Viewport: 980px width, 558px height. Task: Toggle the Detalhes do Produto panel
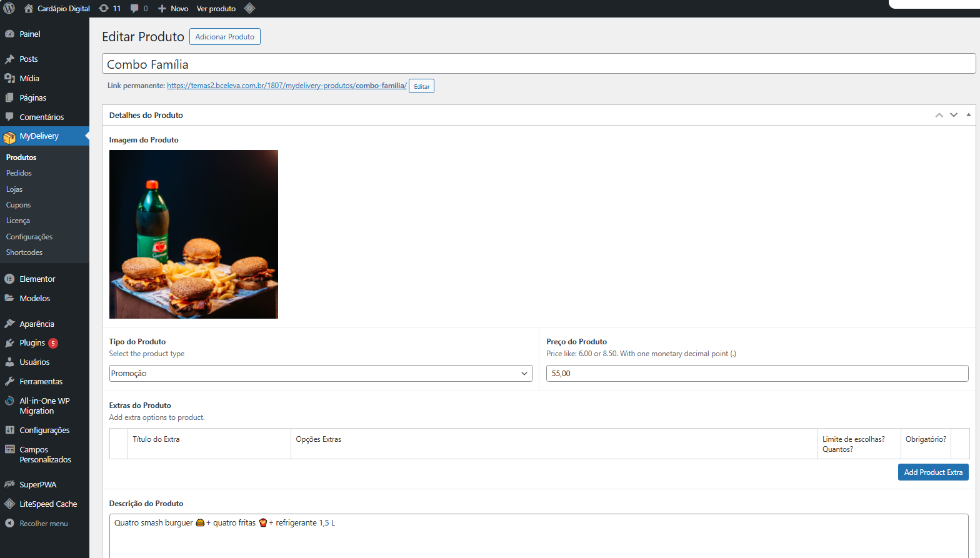[x=968, y=115]
